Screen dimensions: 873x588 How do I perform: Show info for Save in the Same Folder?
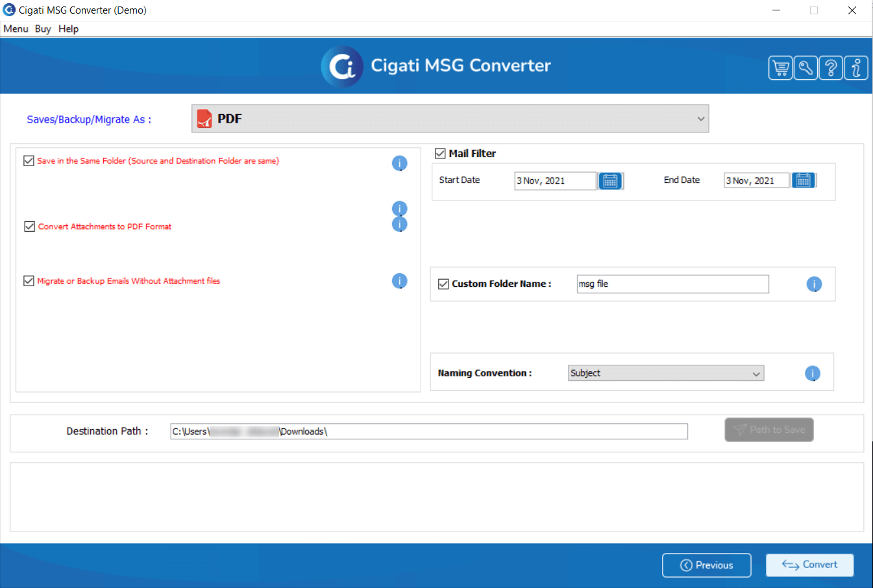coord(400,164)
